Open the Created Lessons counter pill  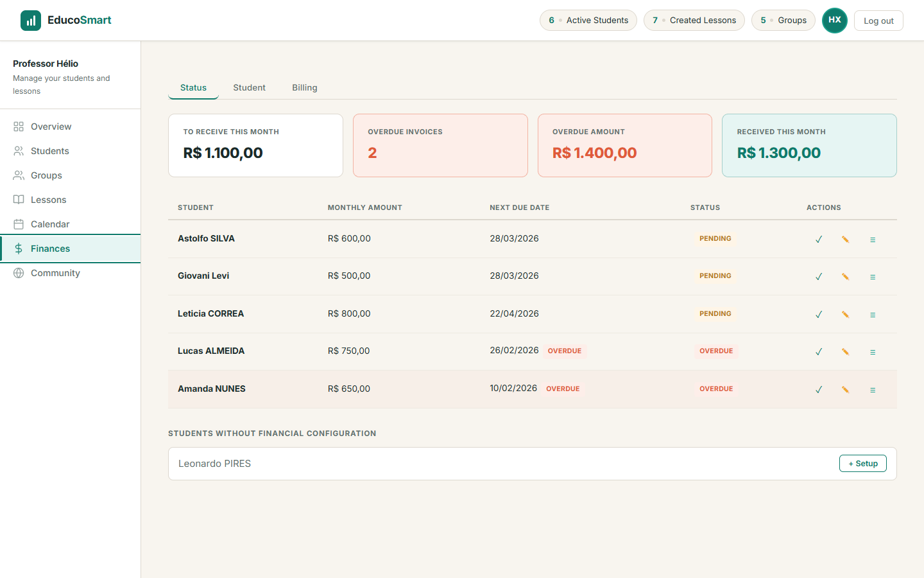(x=694, y=21)
